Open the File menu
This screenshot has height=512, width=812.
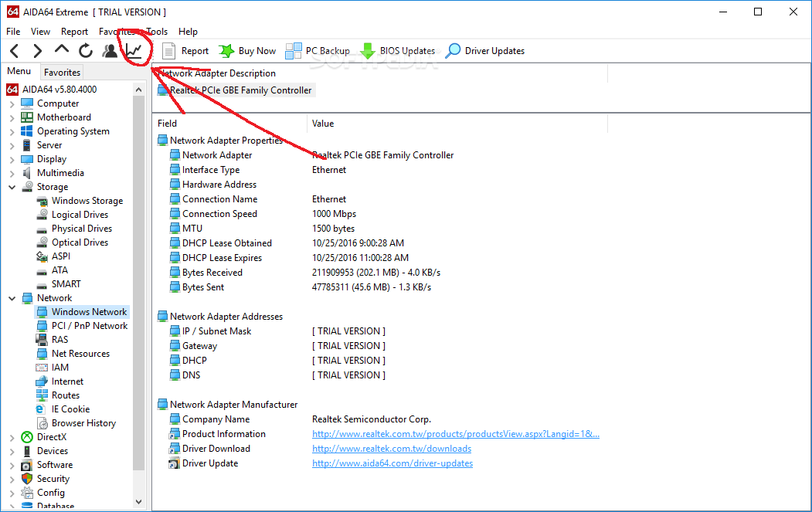(x=13, y=32)
